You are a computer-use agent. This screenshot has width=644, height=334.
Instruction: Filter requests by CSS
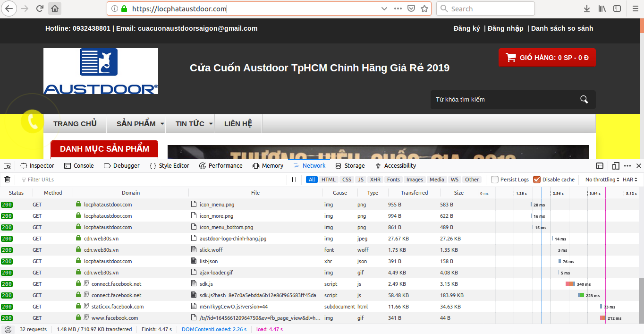pyautogui.click(x=347, y=180)
